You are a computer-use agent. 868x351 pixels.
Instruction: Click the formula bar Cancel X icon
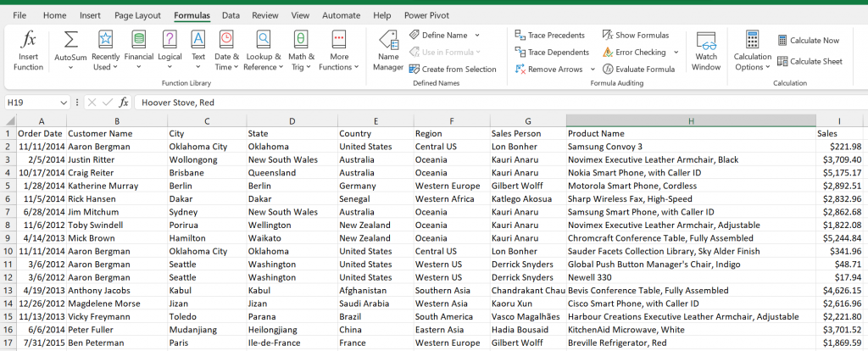92,103
